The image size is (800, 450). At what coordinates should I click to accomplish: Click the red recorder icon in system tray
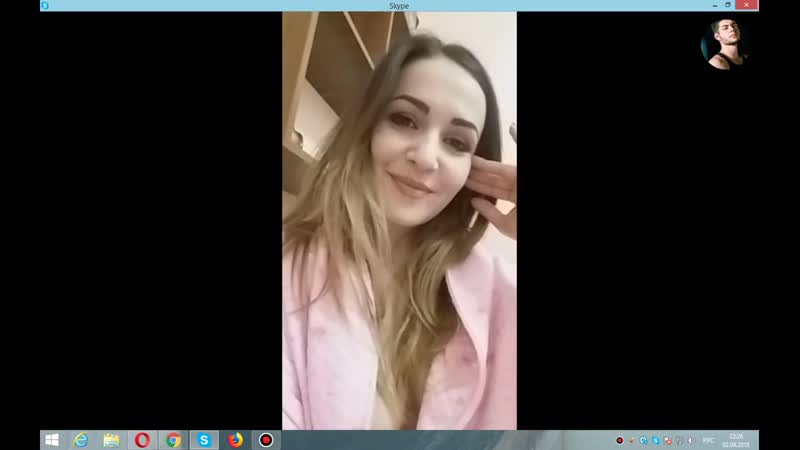tap(620, 440)
